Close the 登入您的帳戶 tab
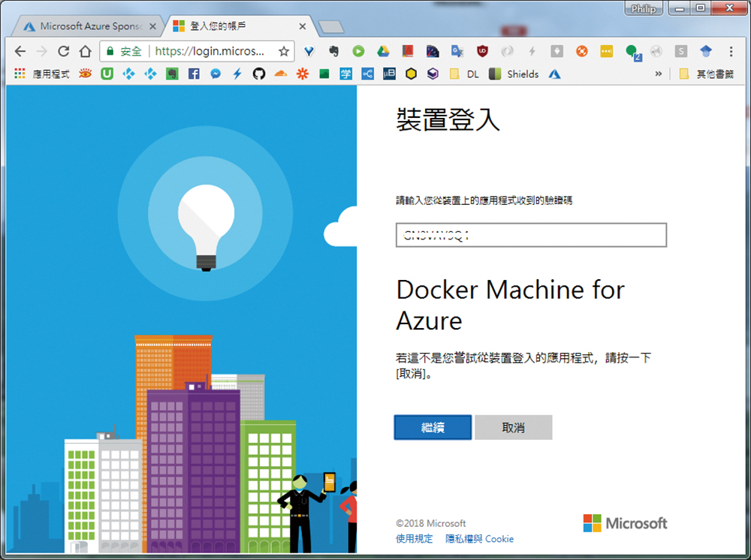 point(302,26)
